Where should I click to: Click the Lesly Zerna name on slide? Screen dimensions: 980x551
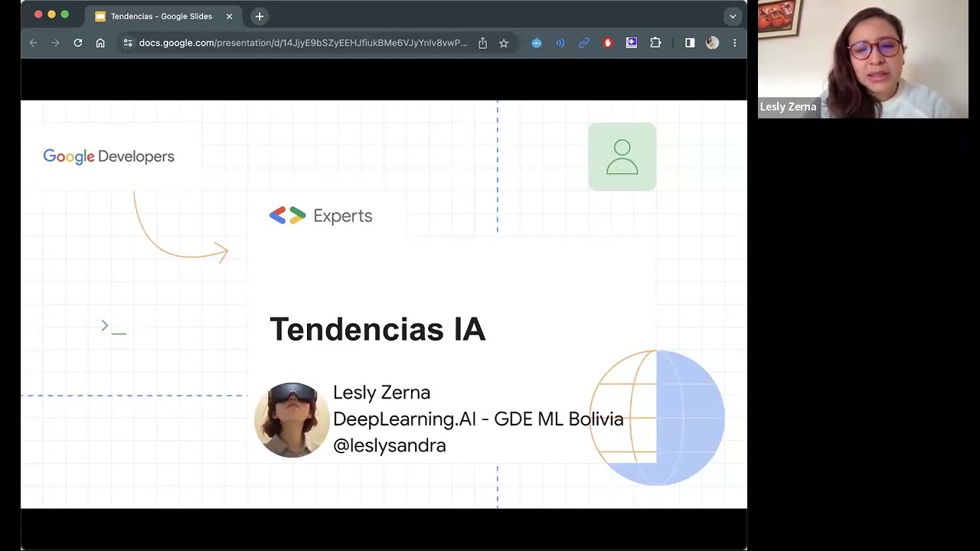click(x=381, y=393)
